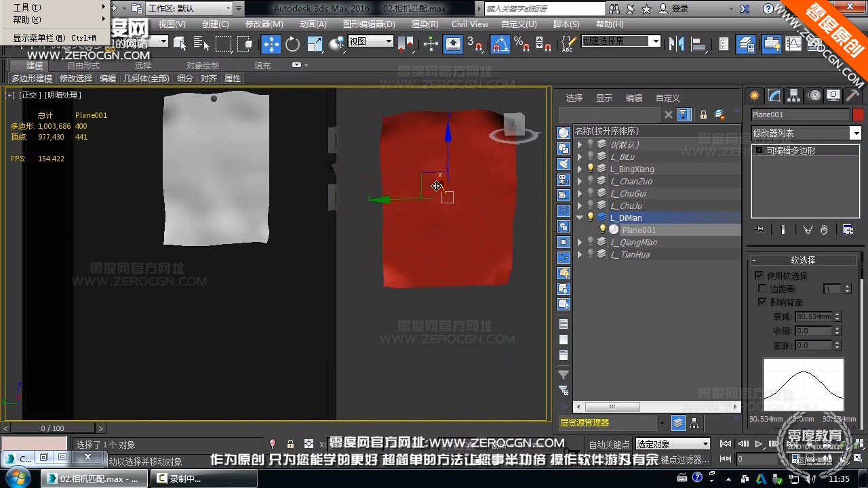Open the Display command panel tab

[x=833, y=96]
